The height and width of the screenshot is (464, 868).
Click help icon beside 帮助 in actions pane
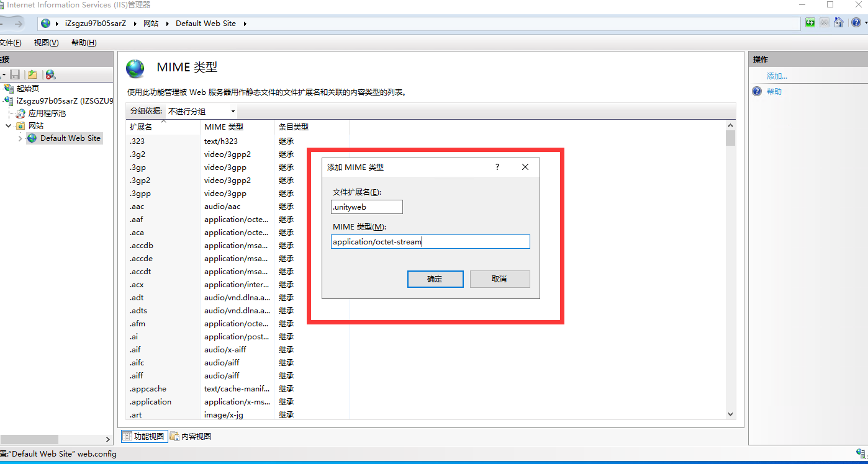pos(757,92)
